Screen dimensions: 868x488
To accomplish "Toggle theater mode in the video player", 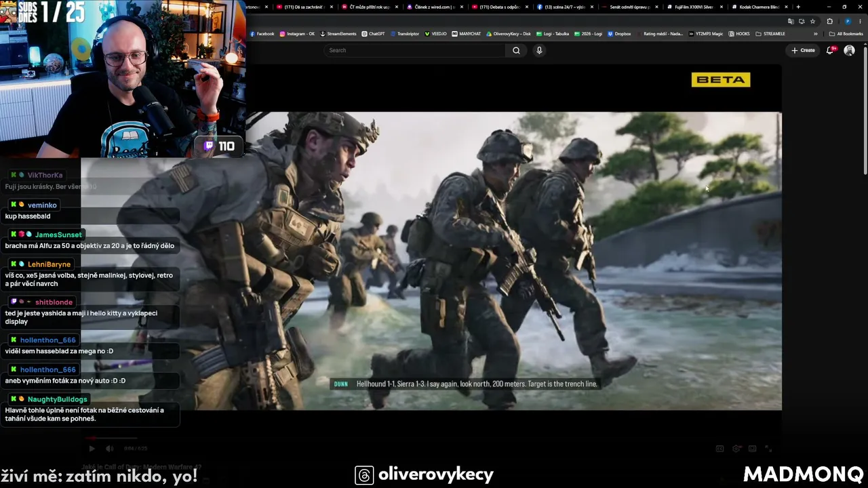I will tap(753, 448).
